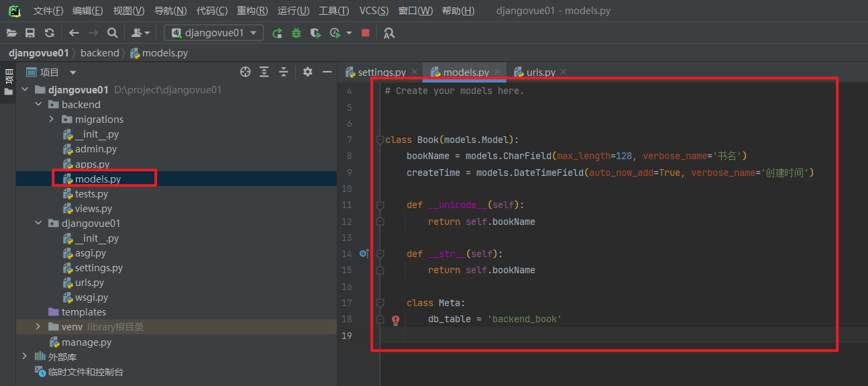Viewport: 868px width, 386px height.
Task: Open the 导航(N) menu
Action: click(170, 11)
